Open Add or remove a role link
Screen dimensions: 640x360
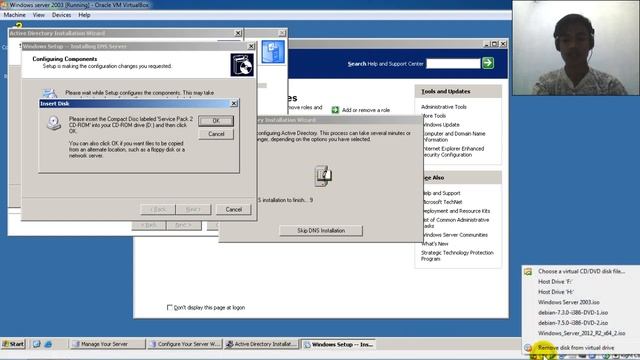click(x=366, y=110)
